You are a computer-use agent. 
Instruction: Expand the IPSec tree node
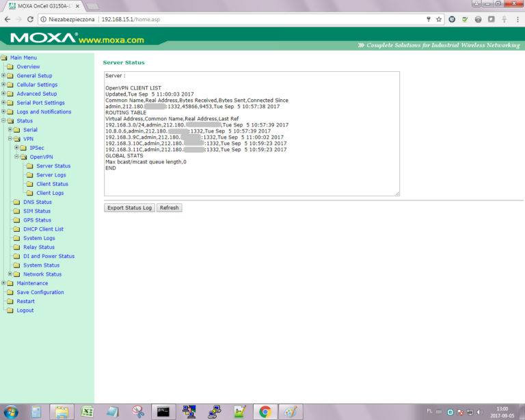(16, 148)
